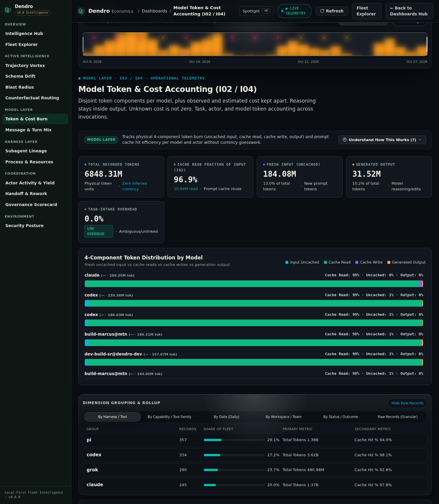Open Trajectory Vortex in the sidebar

click(x=36, y=66)
